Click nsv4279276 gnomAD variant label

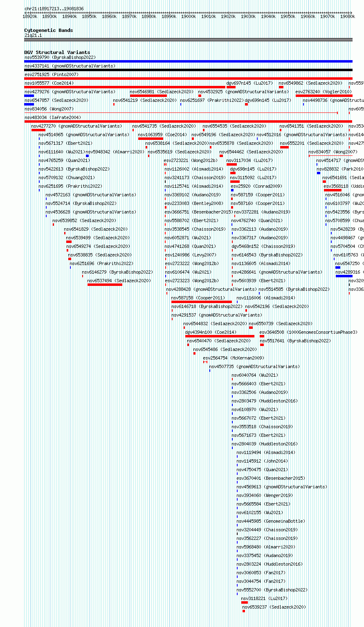coord(70,92)
